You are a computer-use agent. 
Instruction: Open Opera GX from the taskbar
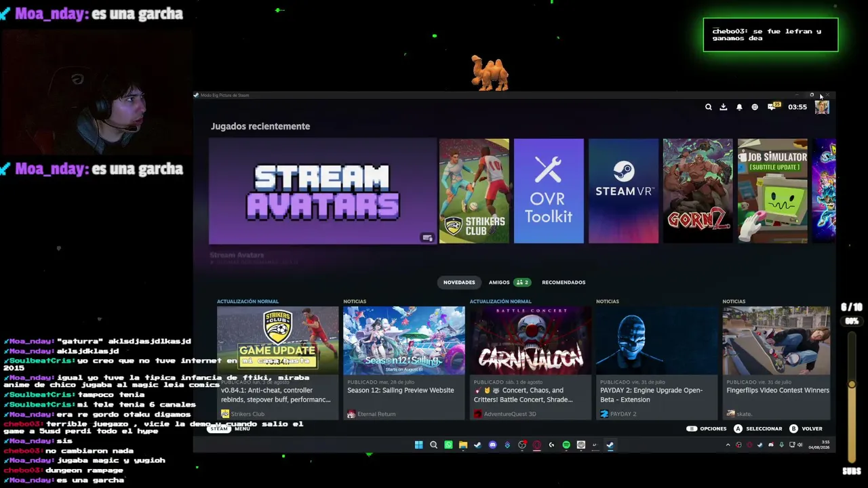tap(536, 445)
